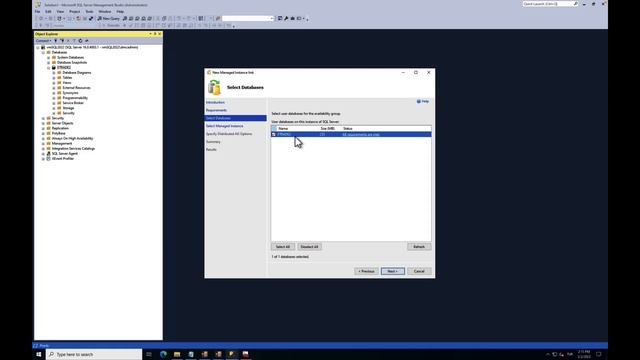Click the SQL Server Agent icon in tree

pyautogui.click(x=49, y=154)
